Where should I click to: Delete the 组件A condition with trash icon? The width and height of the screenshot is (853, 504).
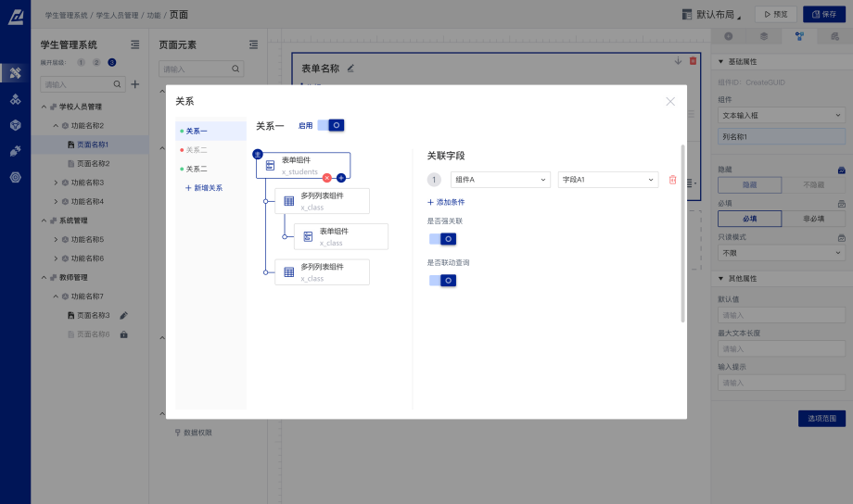(x=673, y=180)
